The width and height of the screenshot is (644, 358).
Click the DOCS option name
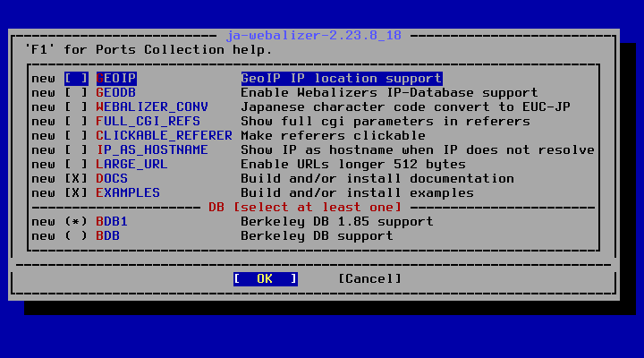click(x=112, y=178)
